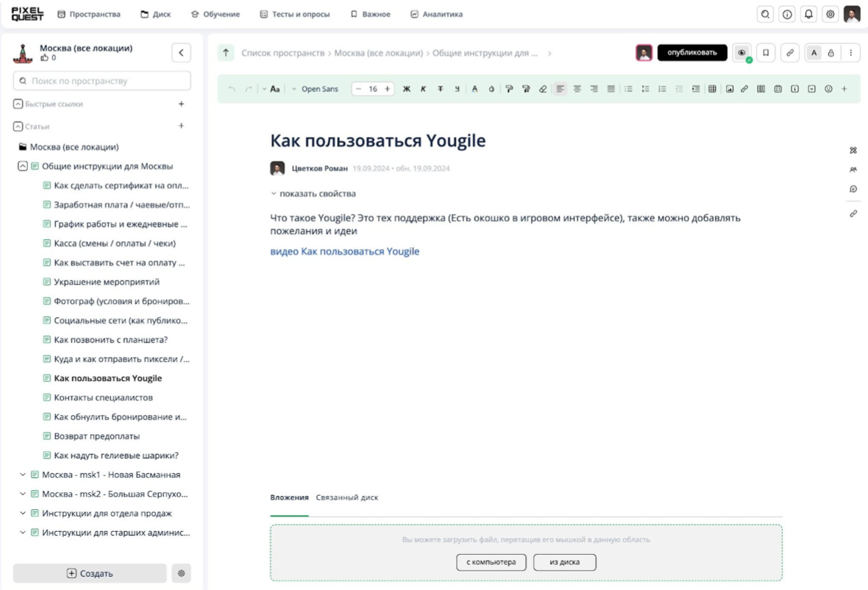Toggle the eye visibility button
This screenshot has width=868, height=590.
741,52
